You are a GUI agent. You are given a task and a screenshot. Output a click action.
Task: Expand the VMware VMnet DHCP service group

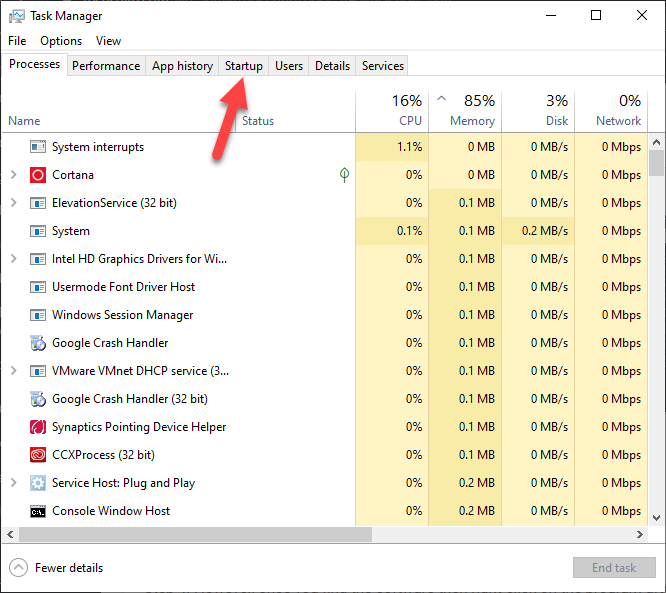pyautogui.click(x=13, y=371)
